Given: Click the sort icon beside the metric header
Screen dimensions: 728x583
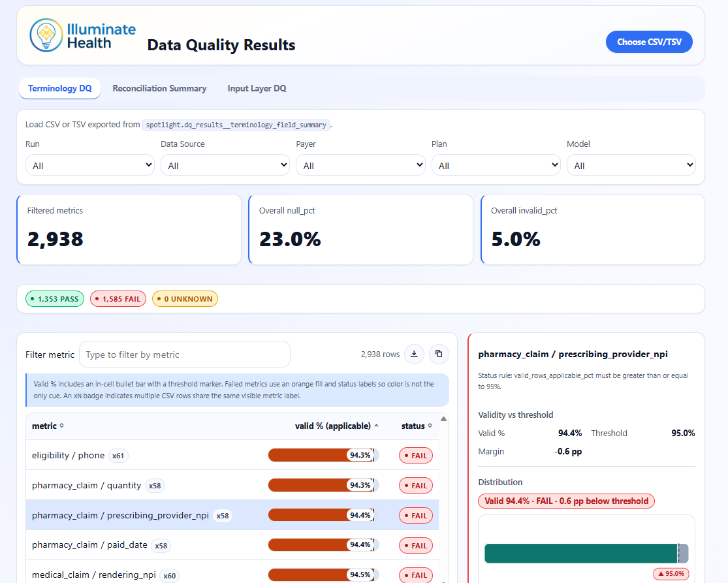Looking at the screenshot, I should click(x=61, y=426).
